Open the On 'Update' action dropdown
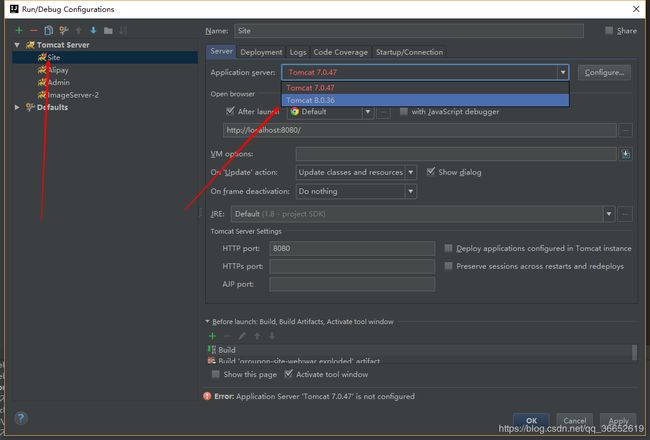Image resolution: width=650 pixels, height=440 pixels. [x=410, y=172]
